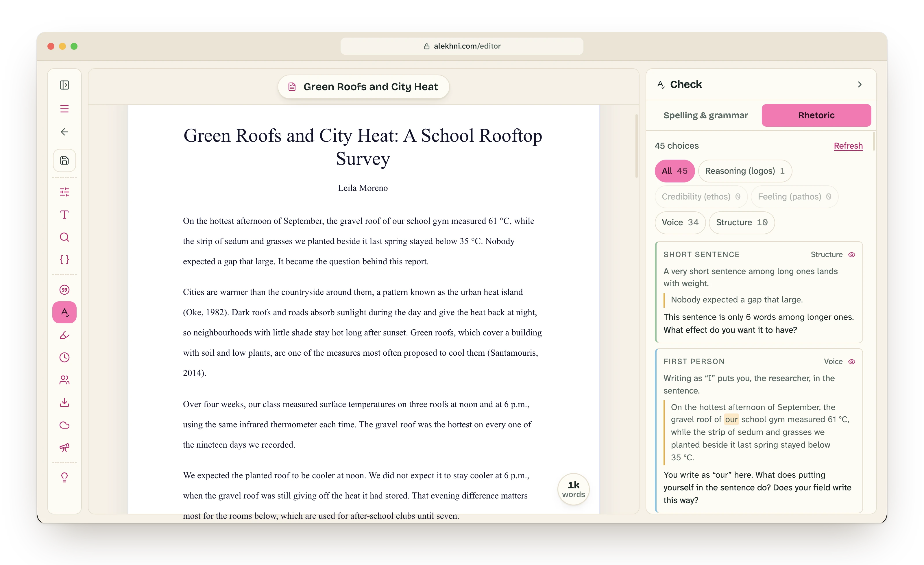The height and width of the screenshot is (565, 924).
Task: Open the collaborators people icon
Action: pos(64,380)
